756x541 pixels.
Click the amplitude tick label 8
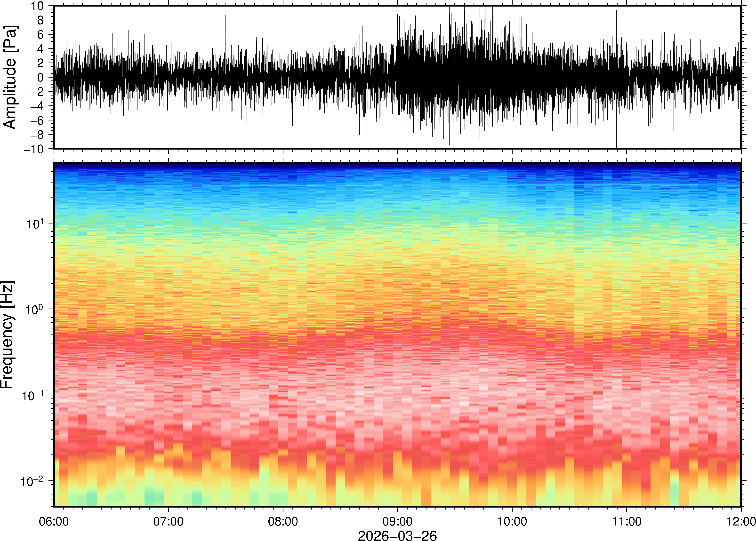point(40,20)
